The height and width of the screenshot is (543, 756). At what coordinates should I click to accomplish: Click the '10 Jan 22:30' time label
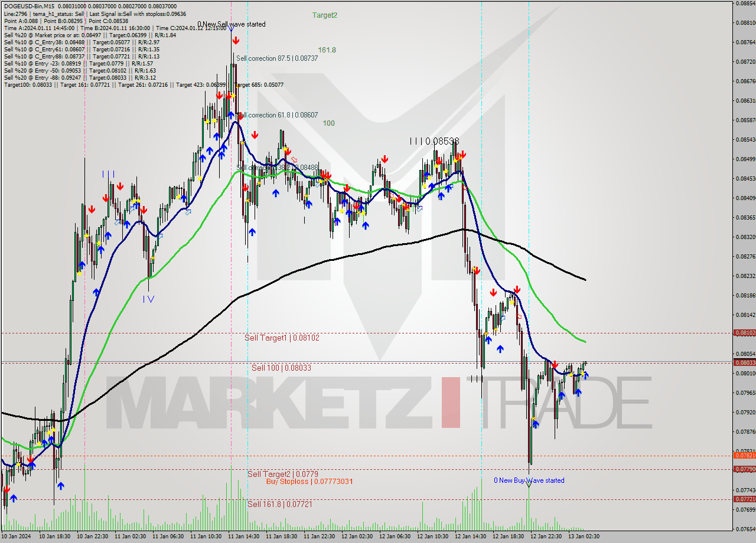pos(92,537)
